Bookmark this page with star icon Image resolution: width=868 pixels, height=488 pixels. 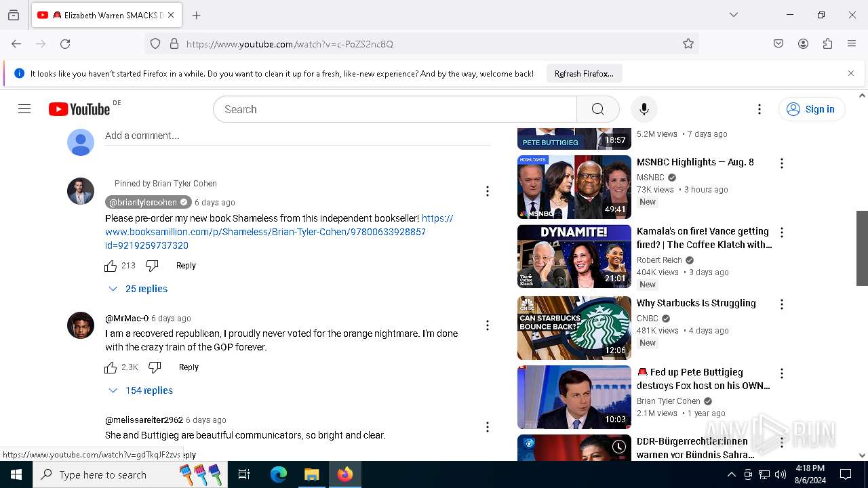(x=688, y=43)
